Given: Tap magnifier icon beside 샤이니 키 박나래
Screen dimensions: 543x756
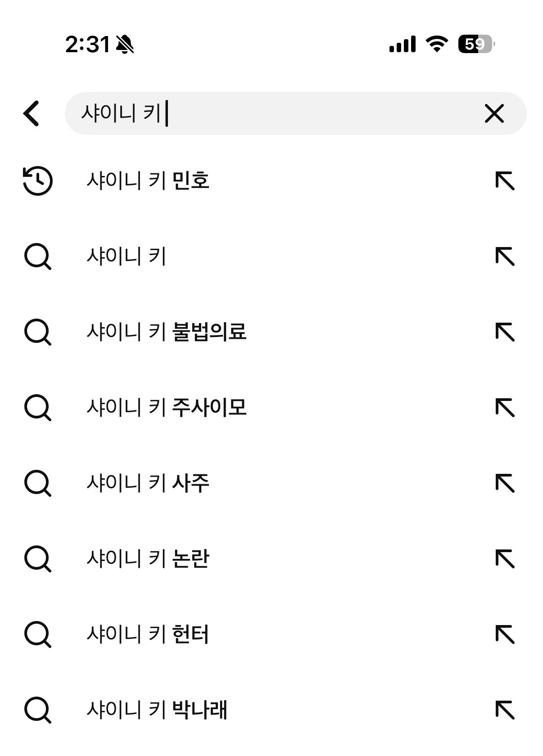Looking at the screenshot, I should 38,710.
